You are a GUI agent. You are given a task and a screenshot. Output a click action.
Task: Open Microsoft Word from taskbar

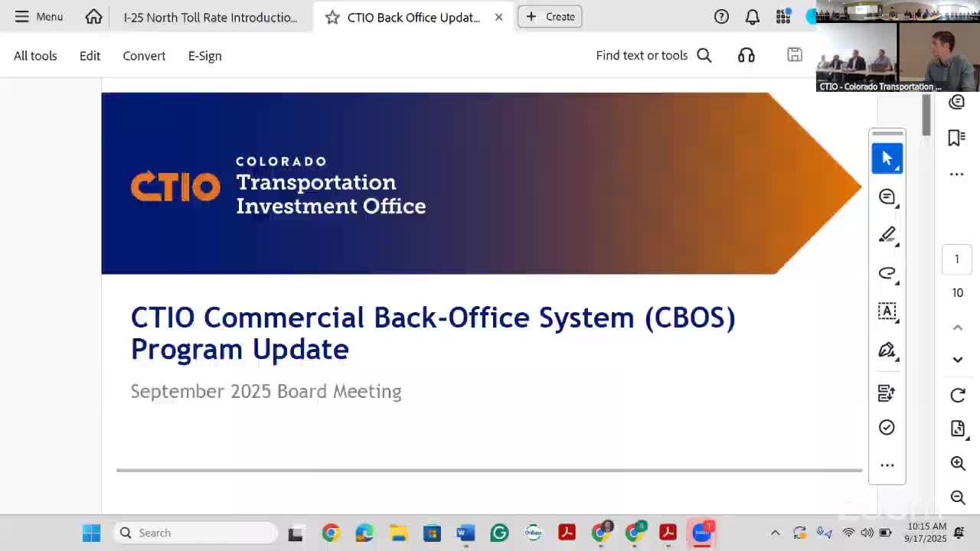click(x=465, y=533)
